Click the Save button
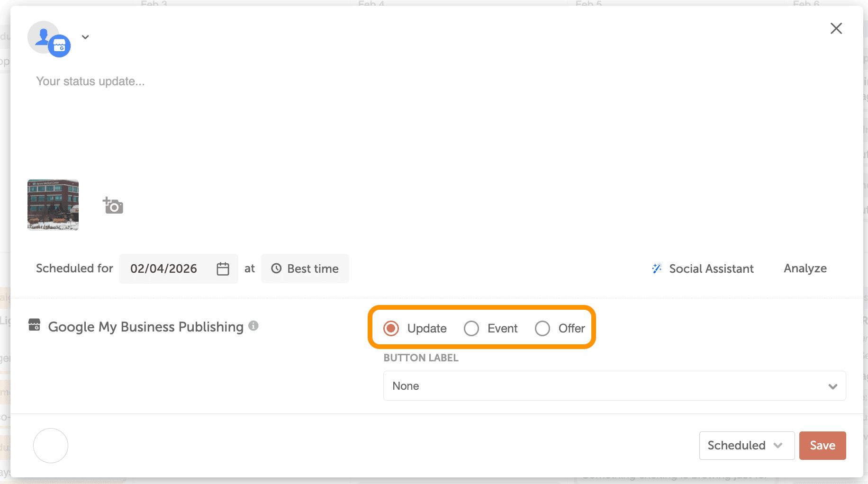The image size is (868, 484). [x=822, y=445]
